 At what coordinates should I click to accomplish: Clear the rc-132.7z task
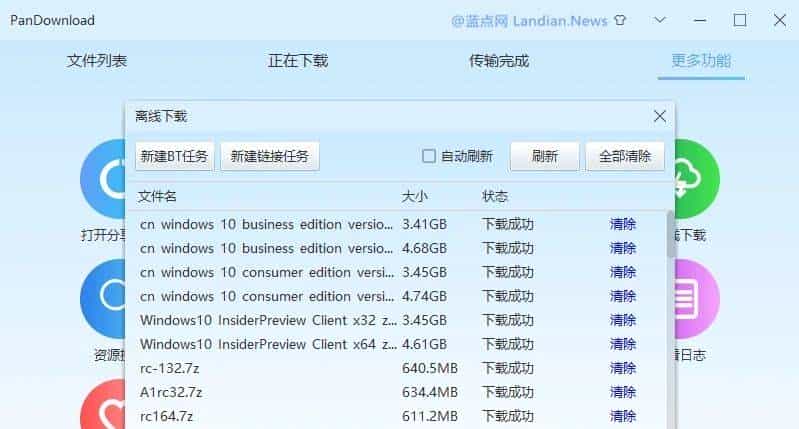point(623,368)
